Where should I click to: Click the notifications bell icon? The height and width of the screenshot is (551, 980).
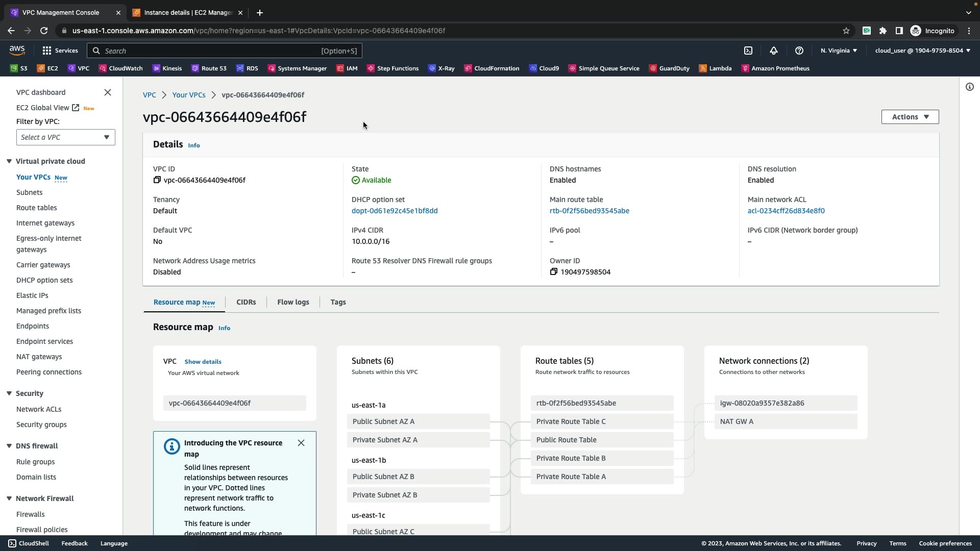point(774,51)
